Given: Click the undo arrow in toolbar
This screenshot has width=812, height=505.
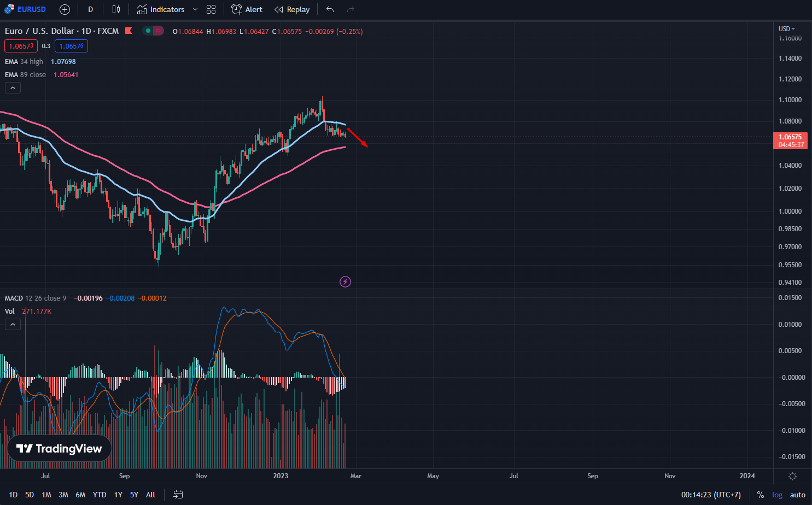Looking at the screenshot, I should (330, 9).
